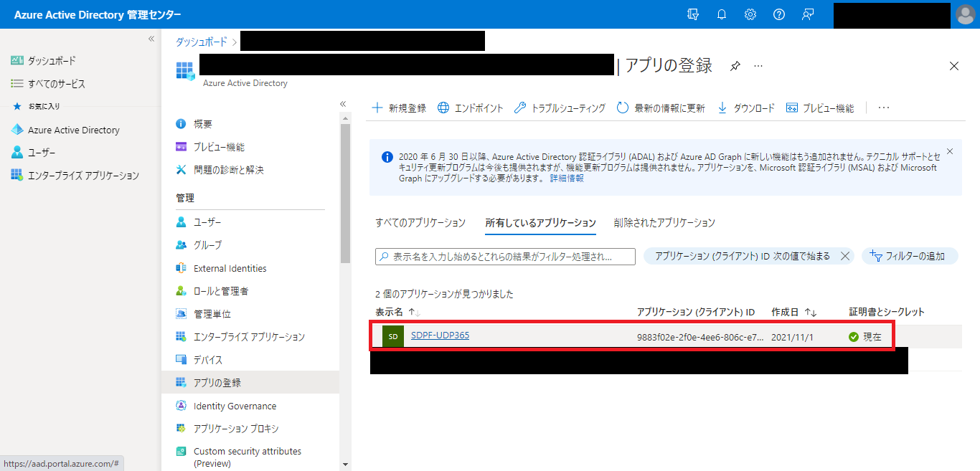Open portal settings gear icon
The height and width of the screenshot is (471, 980).
pyautogui.click(x=750, y=14)
